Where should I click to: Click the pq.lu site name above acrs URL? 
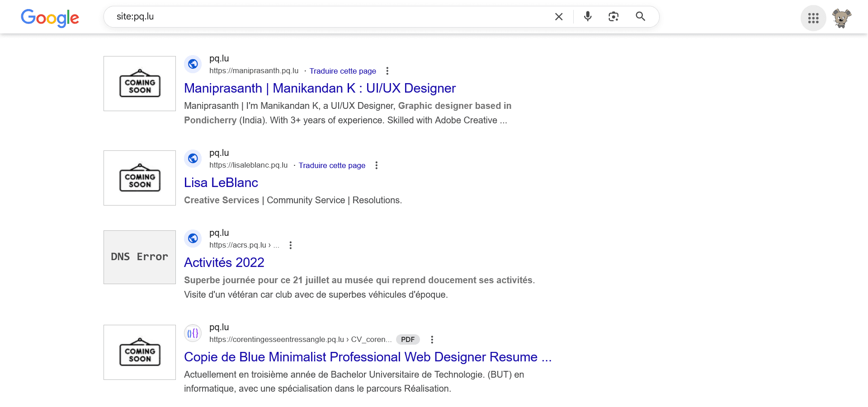219,233
